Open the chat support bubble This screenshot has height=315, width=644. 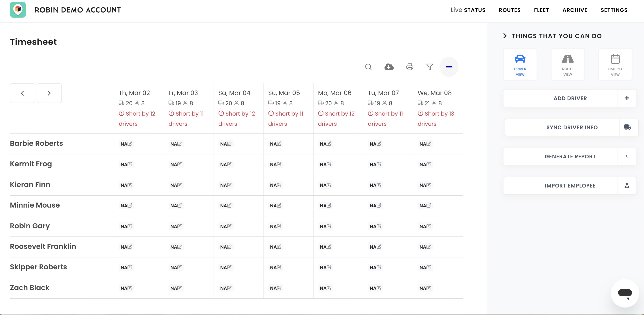(625, 293)
